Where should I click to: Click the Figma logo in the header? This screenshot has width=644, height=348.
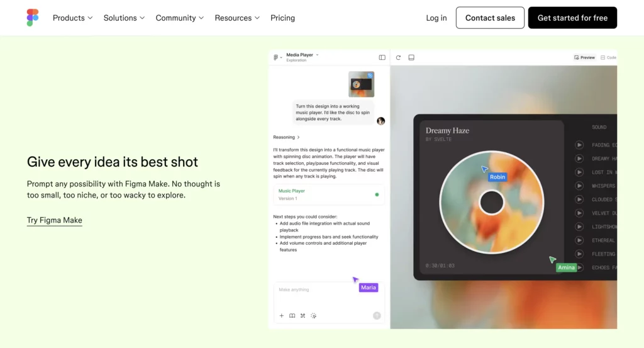click(33, 18)
